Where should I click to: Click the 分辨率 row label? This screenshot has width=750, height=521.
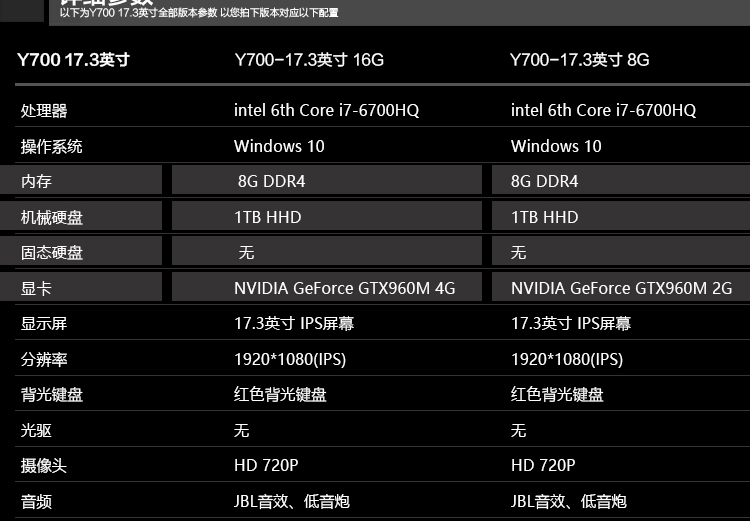(x=44, y=359)
